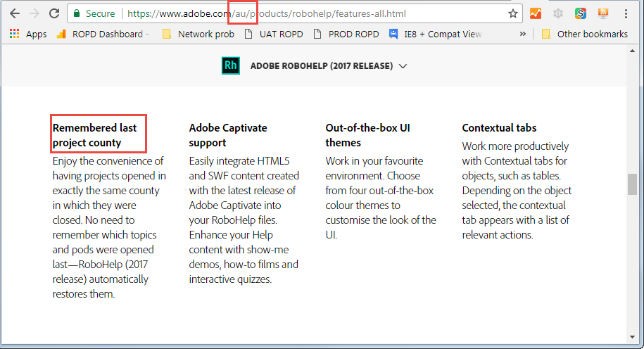Click the green Secure padlock icon
Image resolution: width=644 pixels, height=349 pixels.
pos(77,13)
